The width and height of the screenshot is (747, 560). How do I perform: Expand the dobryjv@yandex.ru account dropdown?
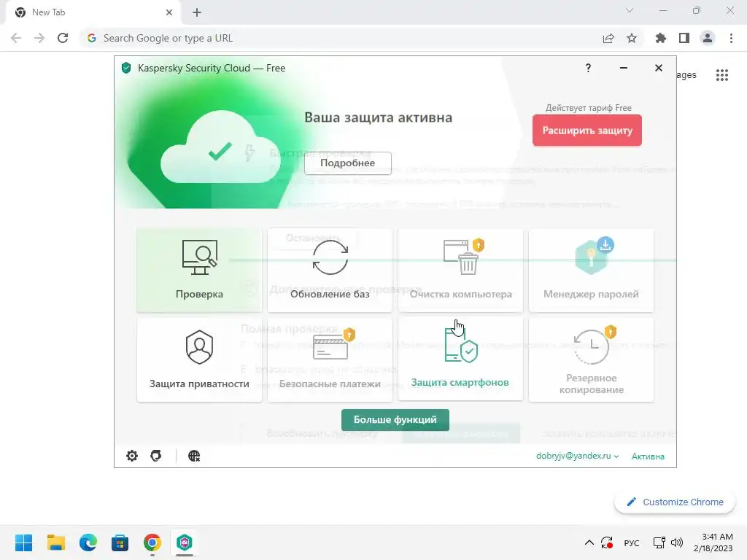[x=578, y=456]
